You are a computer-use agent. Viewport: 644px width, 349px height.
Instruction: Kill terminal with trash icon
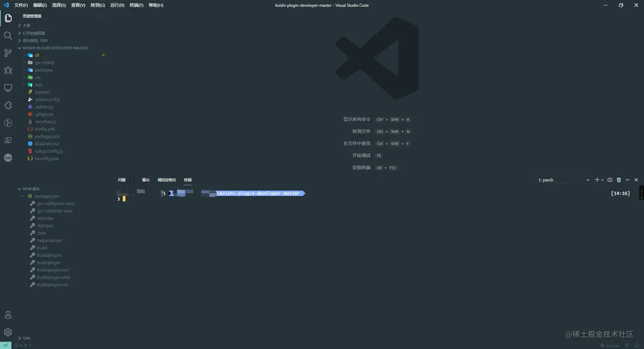pos(619,180)
